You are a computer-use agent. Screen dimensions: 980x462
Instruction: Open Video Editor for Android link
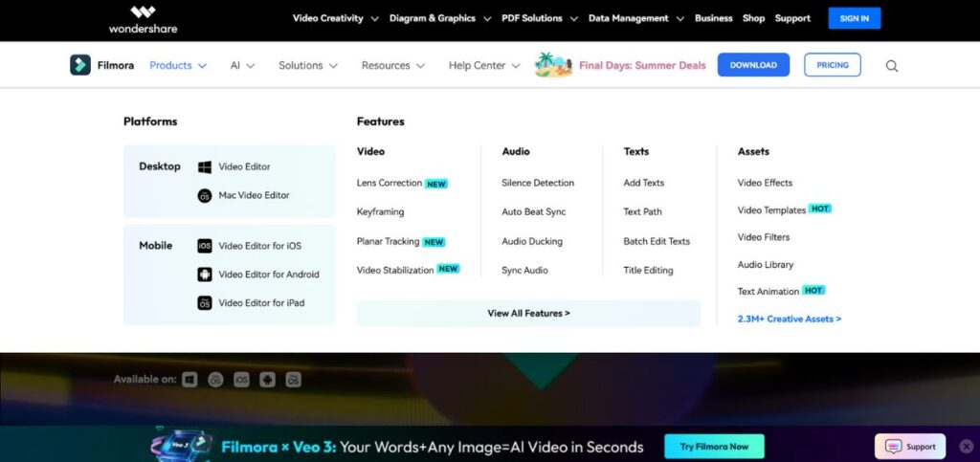tap(269, 275)
